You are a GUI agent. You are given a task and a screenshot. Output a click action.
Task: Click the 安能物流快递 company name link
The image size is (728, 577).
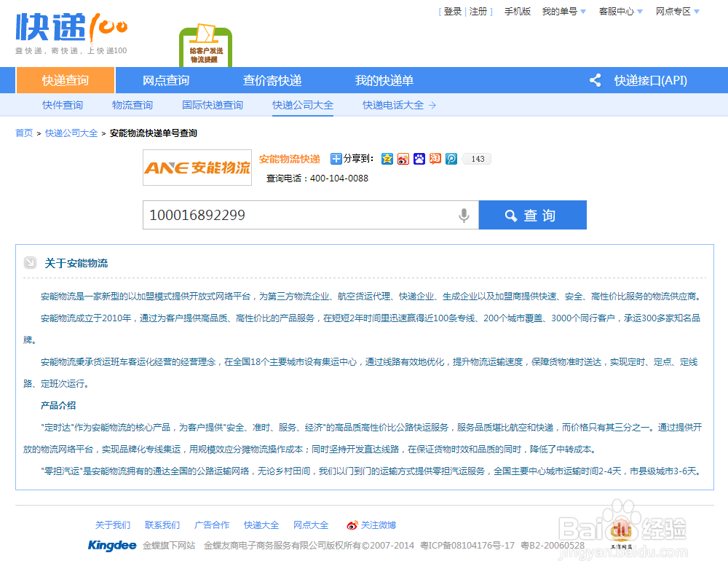pyautogui.click(x=289, y=159)
